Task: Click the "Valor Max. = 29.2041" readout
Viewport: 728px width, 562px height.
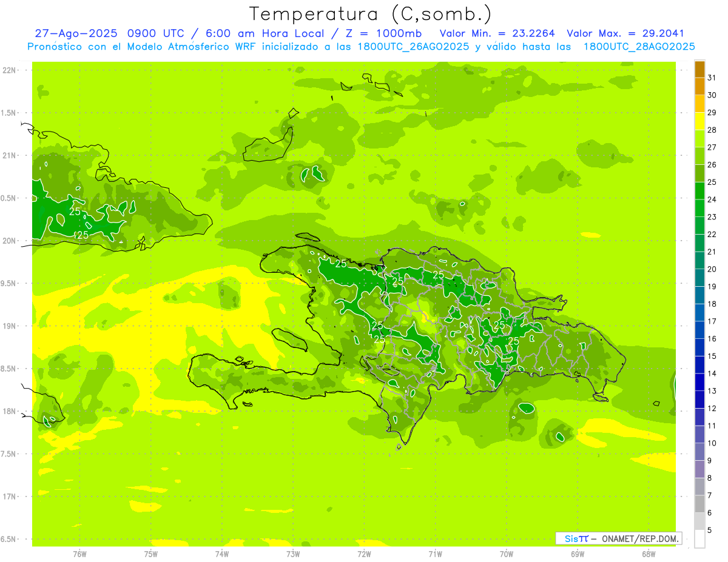Action: coord(625,33)
